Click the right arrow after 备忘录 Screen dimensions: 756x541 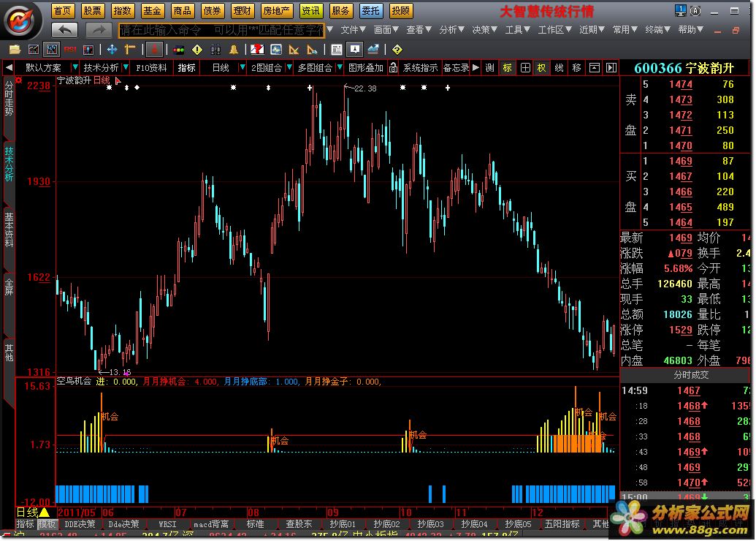click(476, 67)
